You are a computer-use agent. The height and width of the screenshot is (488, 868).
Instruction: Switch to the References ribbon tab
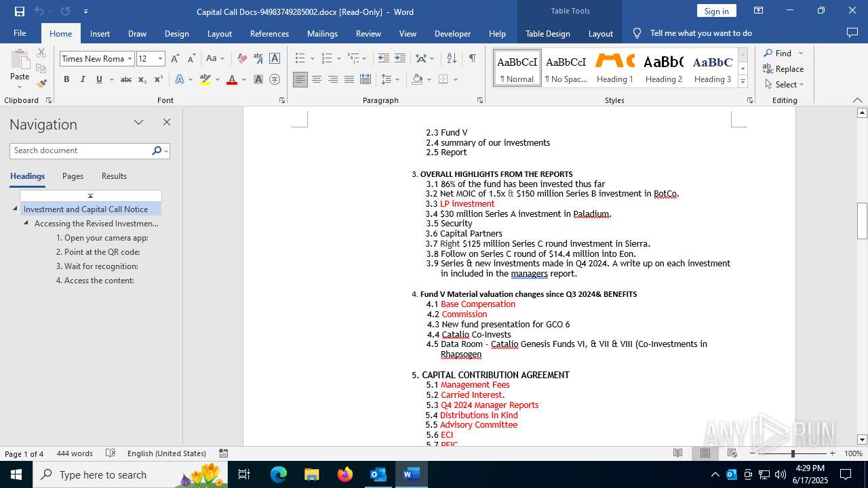tap(269, 33)
